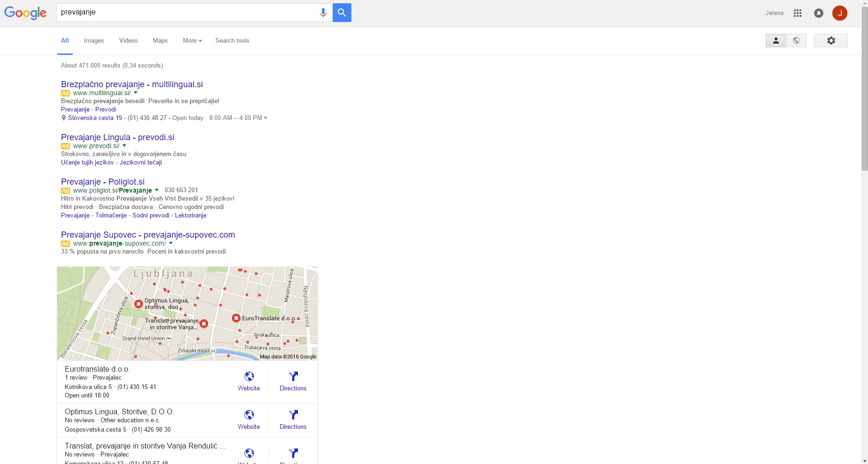
Task: Open Prevajanje Supovec ad link
Action: 148,235
